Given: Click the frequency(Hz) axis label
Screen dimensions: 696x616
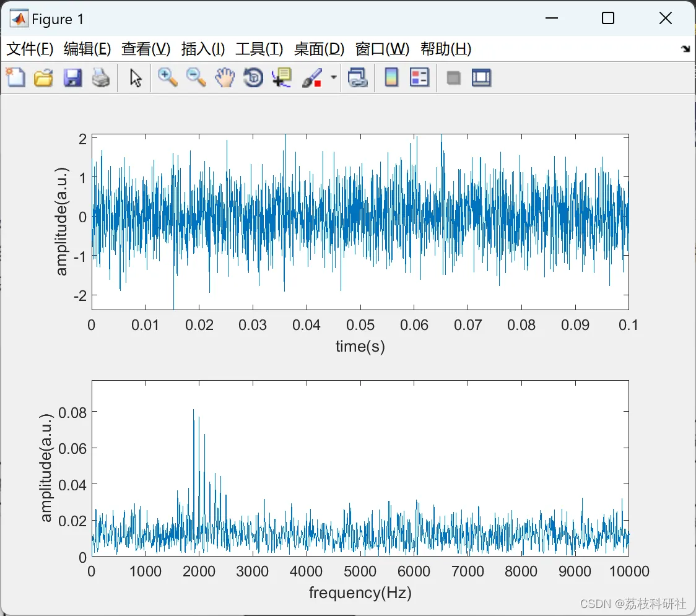Looking at the screenshot, I should pos(360,592).
